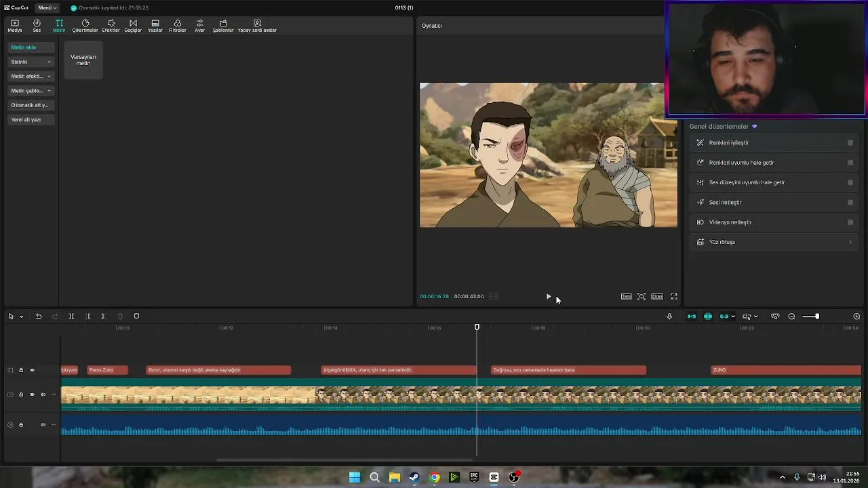Enable Renkleri iyileştir checkbox
Viewport: 868px width, 488px height.
(x=850, y=142)
